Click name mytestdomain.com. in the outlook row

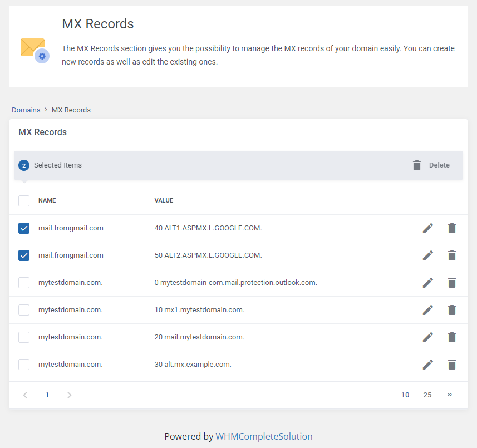click(71, 283)
